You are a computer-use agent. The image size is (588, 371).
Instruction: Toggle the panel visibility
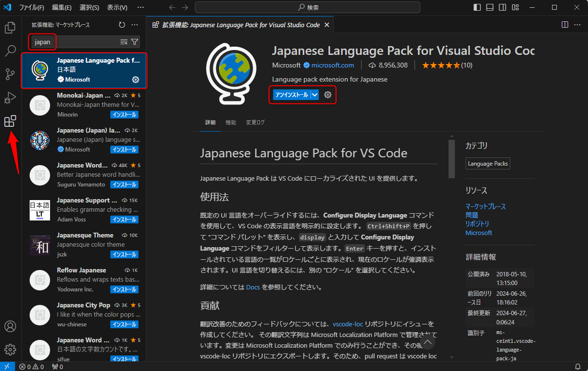click(489, 7)
